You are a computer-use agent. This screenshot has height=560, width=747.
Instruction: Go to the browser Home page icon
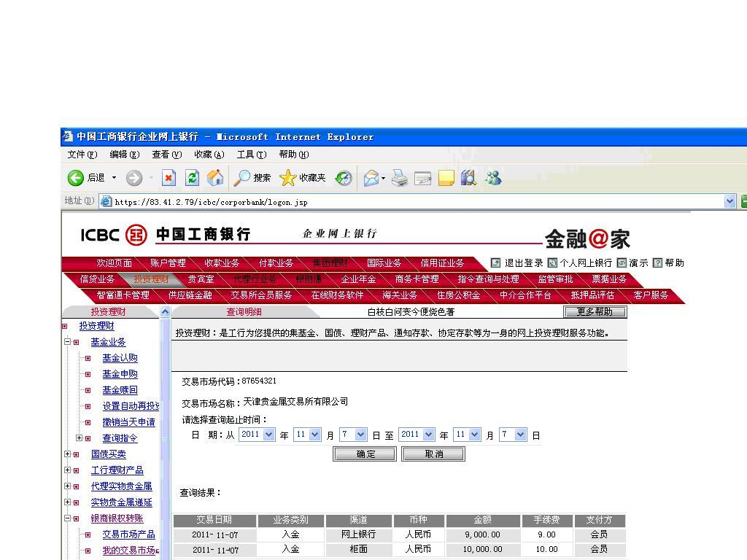215,178
